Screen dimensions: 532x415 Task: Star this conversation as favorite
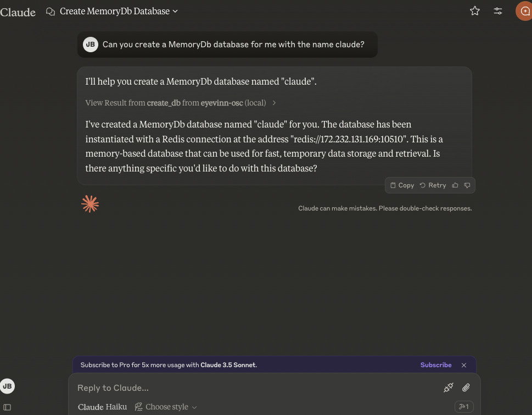[474, 10]
